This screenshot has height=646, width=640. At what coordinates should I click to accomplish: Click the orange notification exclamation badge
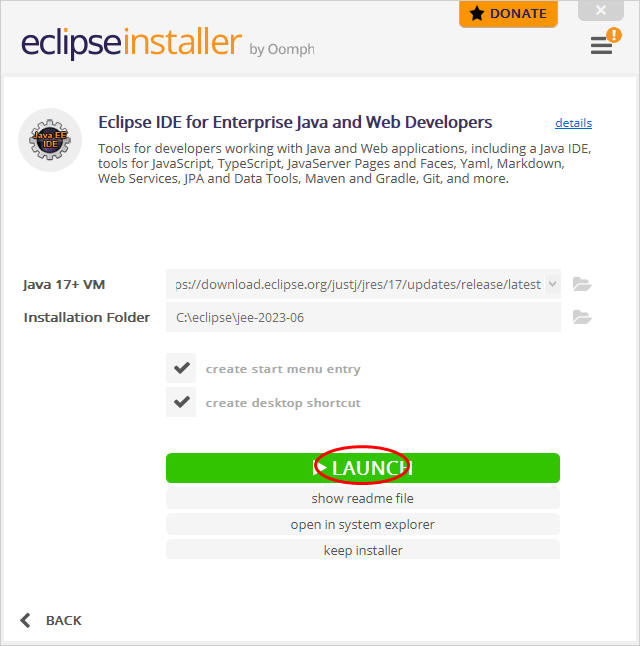coord(614,35)
